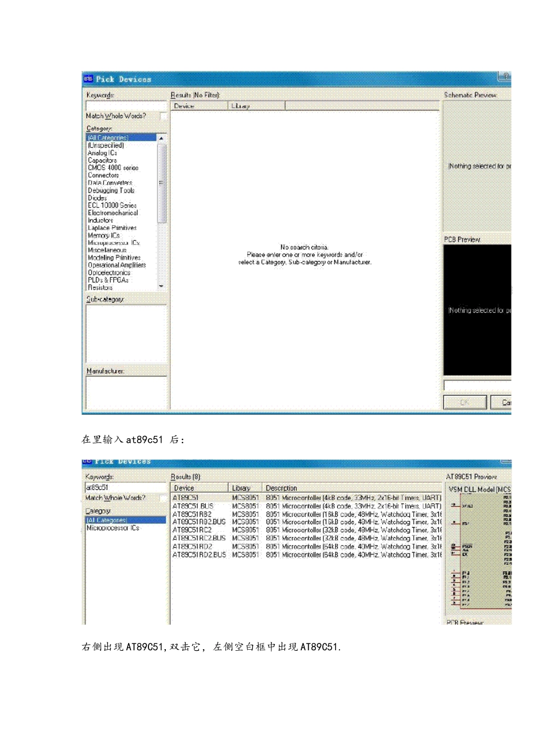Select the AT89C51RD2 result row
Screen dimensions: 534x756
point(306,546)
